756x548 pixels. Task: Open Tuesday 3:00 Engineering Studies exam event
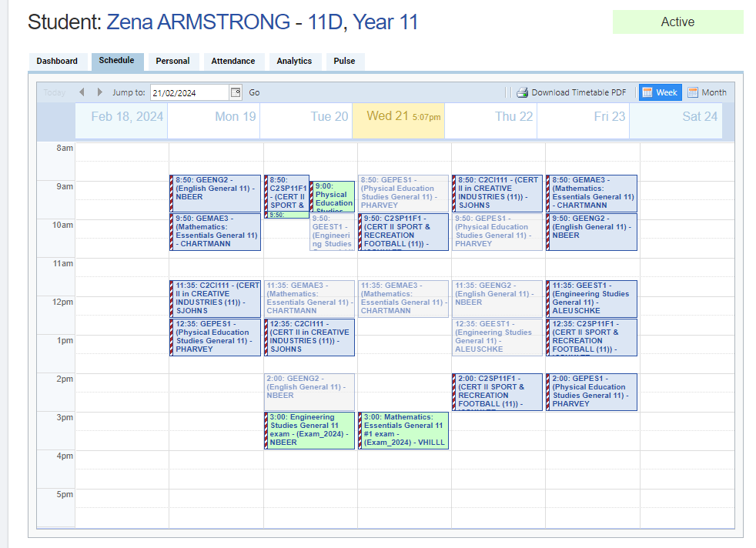pos(310,429)
